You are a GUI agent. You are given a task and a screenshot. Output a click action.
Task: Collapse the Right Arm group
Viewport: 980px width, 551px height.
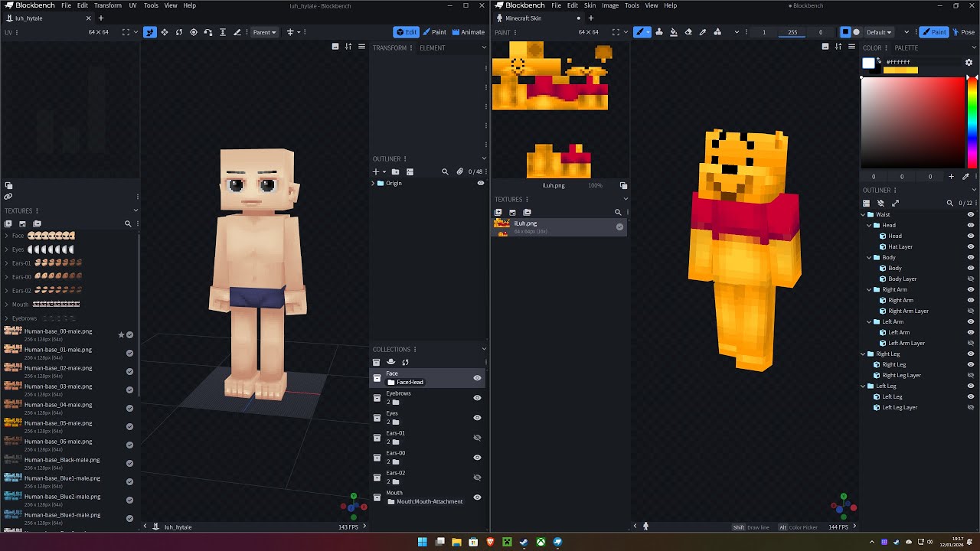tap(869, 289)
